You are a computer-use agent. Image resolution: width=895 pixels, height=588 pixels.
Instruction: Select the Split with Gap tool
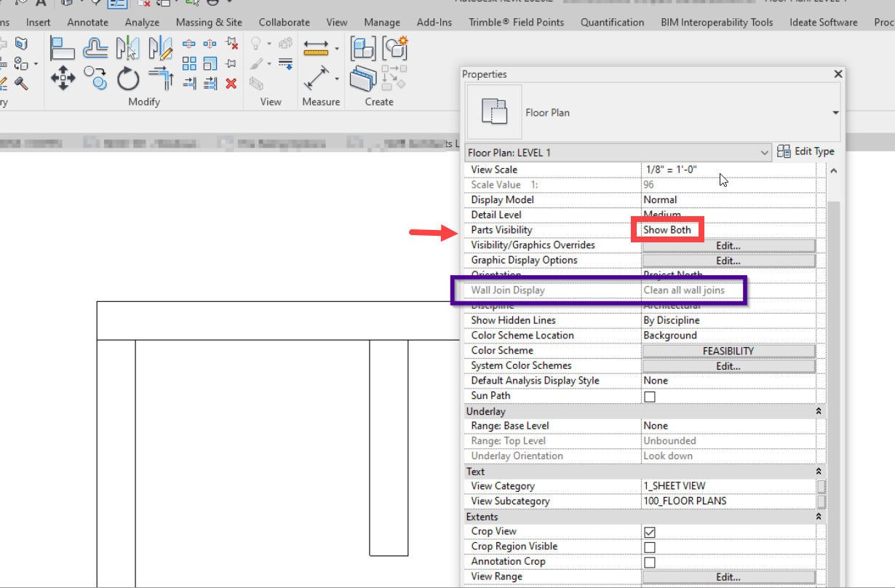(210, 44)
